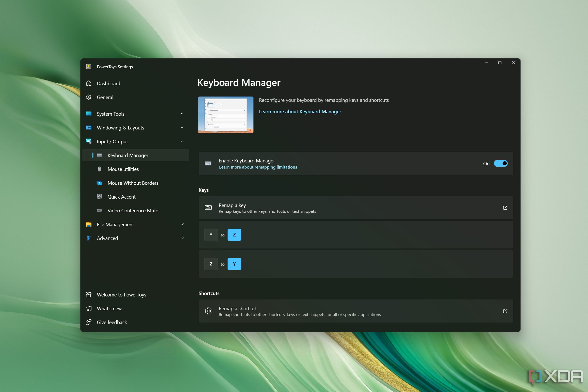Disable the Enable Keyboard Manager toggle
This screenshot has width=588, height=392.
[x=500, y=164]
